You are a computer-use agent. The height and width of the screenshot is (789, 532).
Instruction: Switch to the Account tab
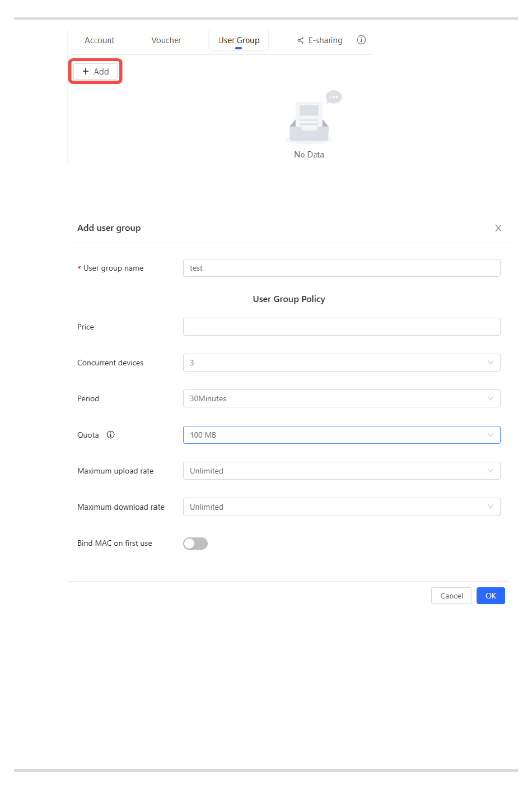(99, 40)
